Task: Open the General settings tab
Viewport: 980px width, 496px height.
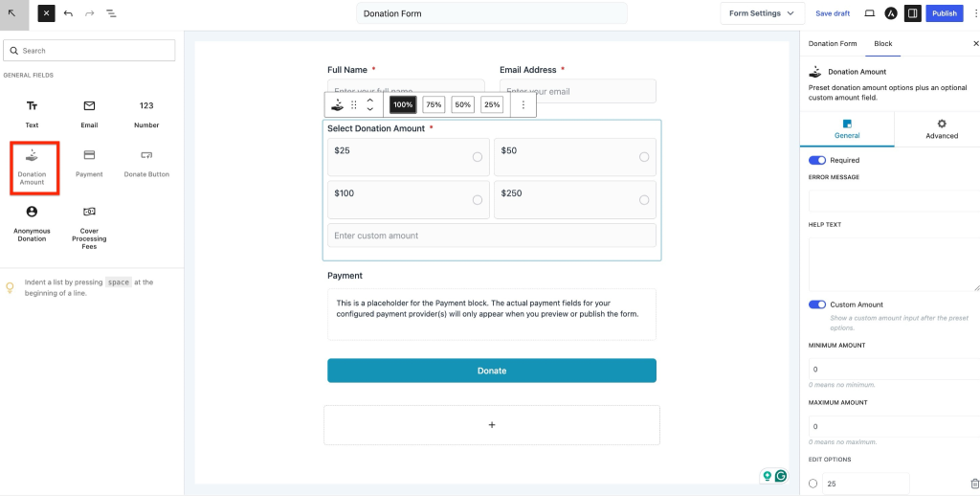Action: (x=847, y=129)
